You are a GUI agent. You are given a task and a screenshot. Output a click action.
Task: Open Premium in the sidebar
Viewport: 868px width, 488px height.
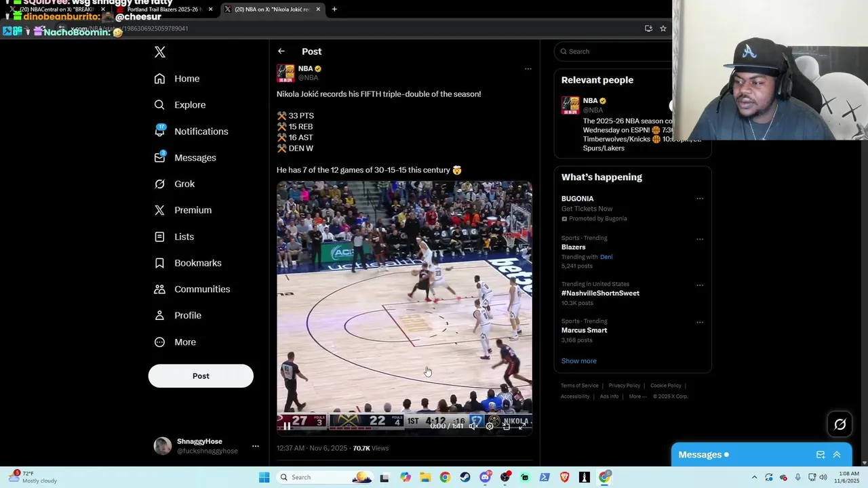(x=183, y=210)
